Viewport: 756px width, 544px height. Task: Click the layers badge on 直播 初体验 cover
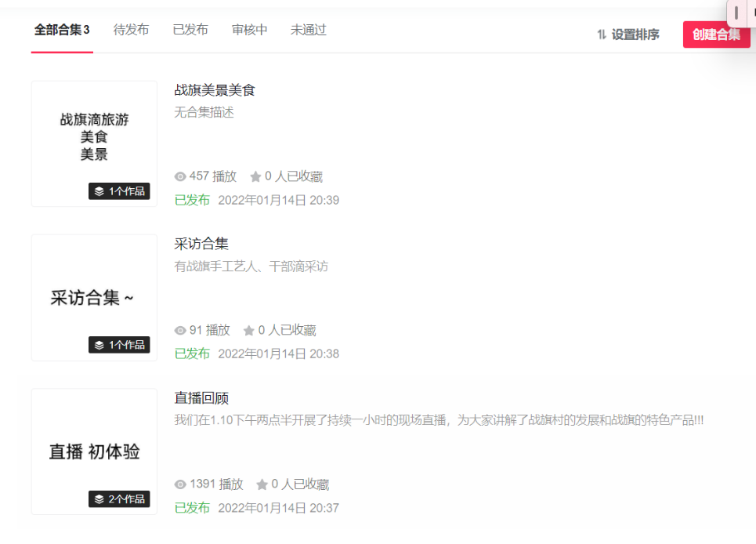[x=119, y=499]
